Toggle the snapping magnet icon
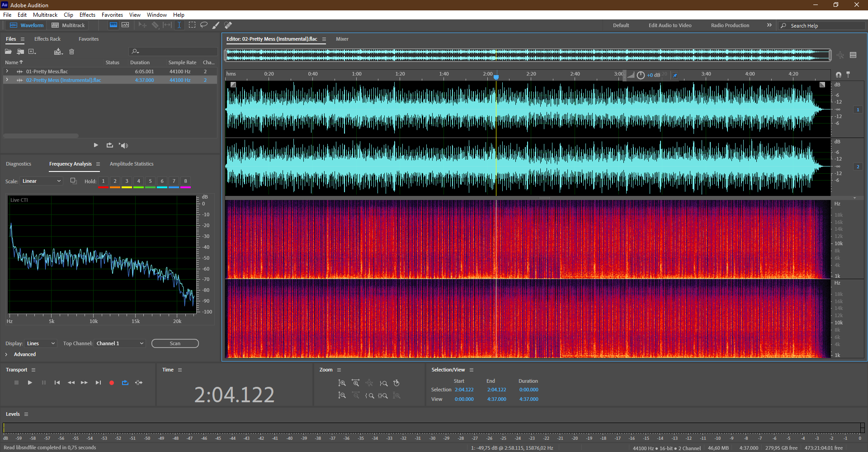868x452 pixels. pyautogui.click(x=839, y=74)
